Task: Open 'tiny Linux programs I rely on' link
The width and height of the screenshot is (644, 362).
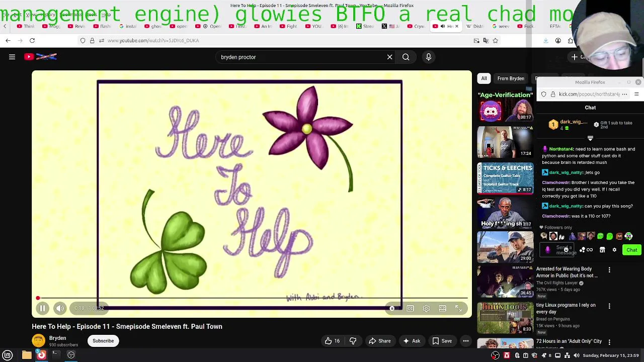Action: [566, 308]
